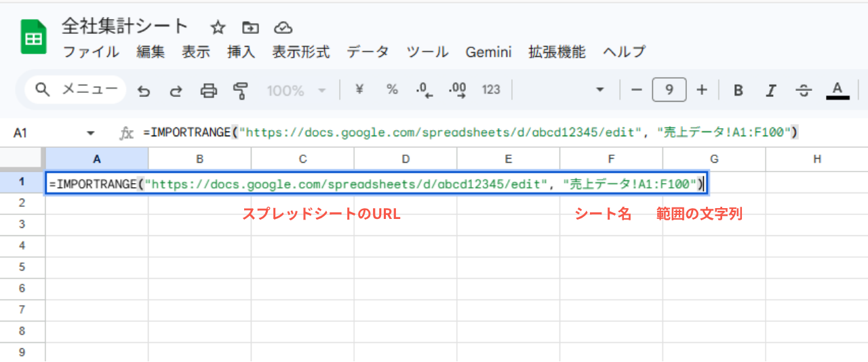The image size is (868, 362).
Task: Select the paint format roller icon
Action: (241, 90)
